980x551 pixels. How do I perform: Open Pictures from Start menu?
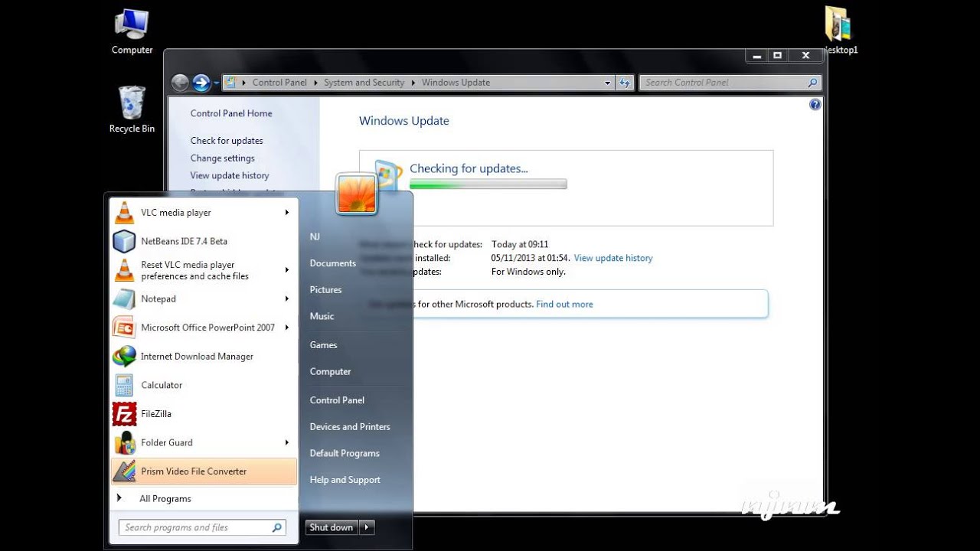point(325,290)
